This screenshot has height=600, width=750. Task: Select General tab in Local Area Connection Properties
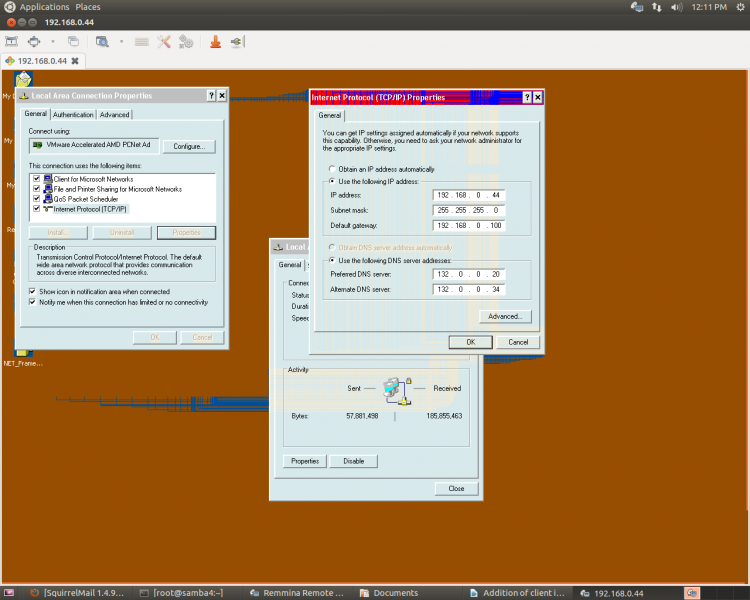[36, 114]
